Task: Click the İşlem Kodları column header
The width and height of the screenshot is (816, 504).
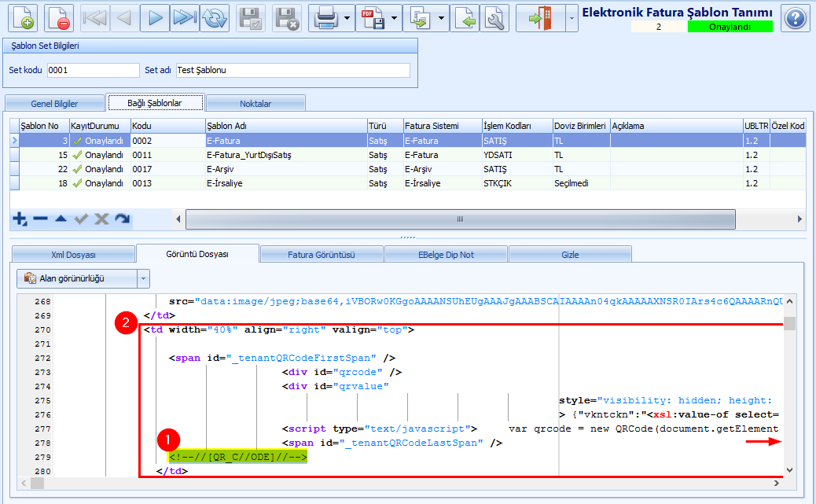Action: [x=517, y=126]
